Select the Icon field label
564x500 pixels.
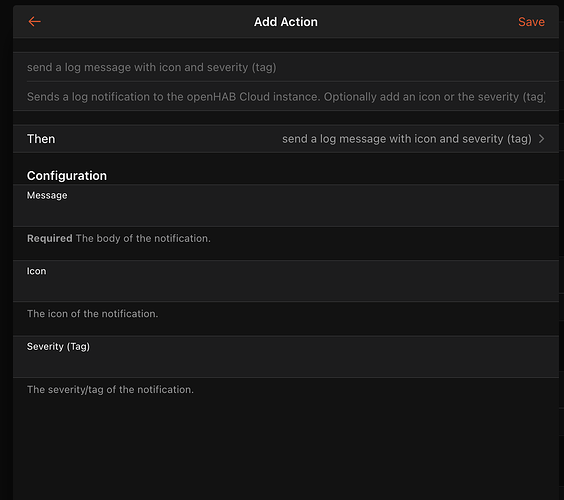(36, 271)
